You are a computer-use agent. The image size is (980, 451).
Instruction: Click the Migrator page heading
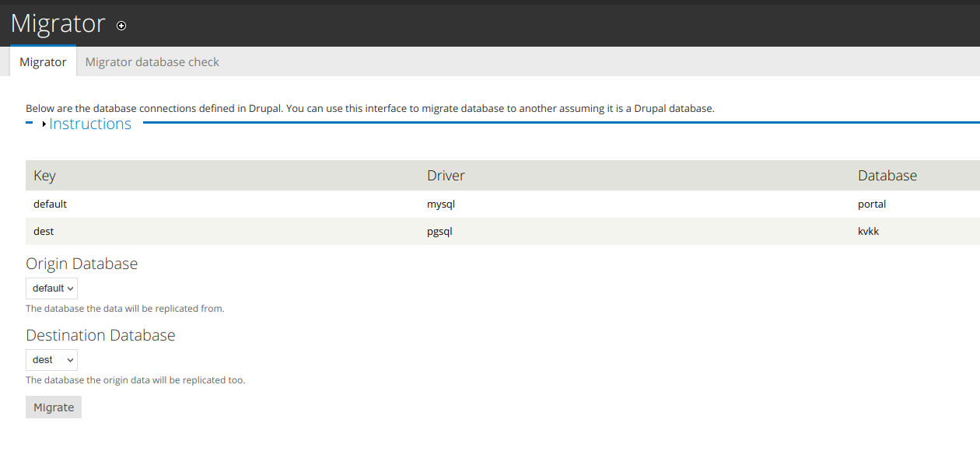(x=58, y=24)
